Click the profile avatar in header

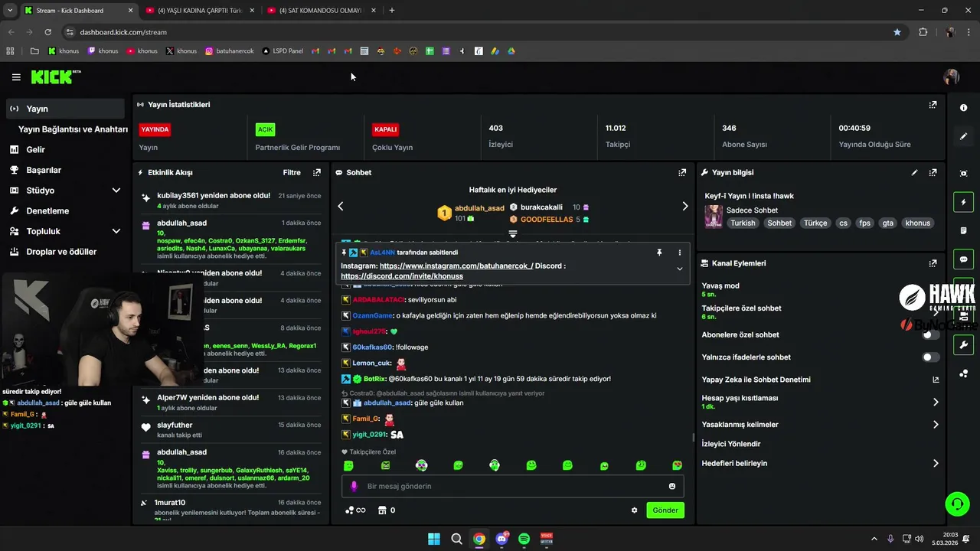click(x=952, y=77)
